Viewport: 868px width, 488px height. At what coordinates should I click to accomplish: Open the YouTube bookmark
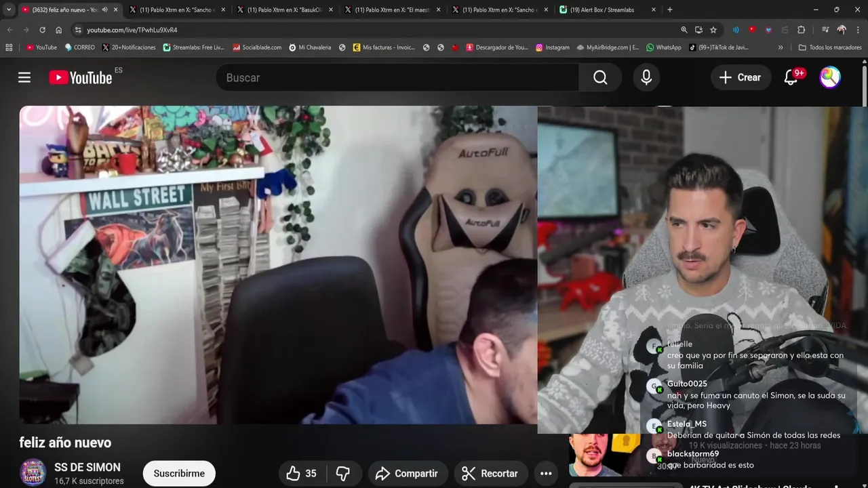[x=41, y=47]
